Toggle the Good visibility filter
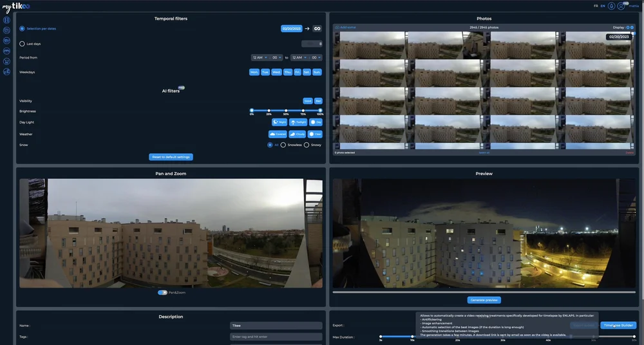 (308, 101)
